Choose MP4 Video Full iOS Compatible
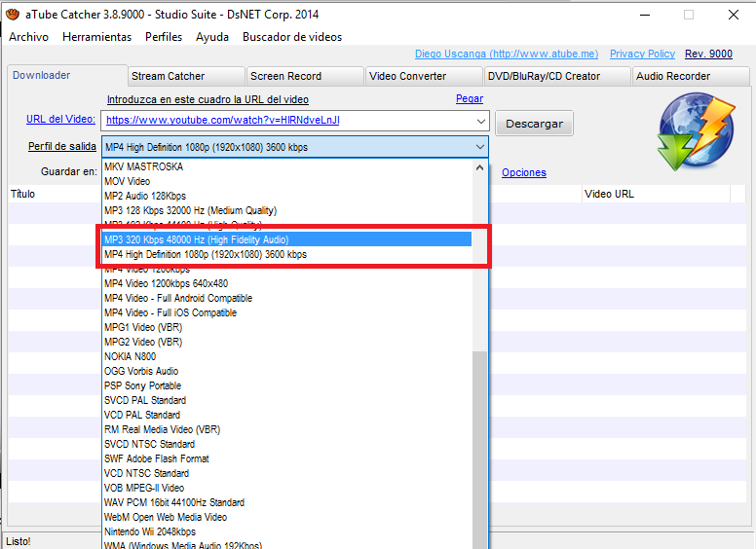 coord(287,313)
